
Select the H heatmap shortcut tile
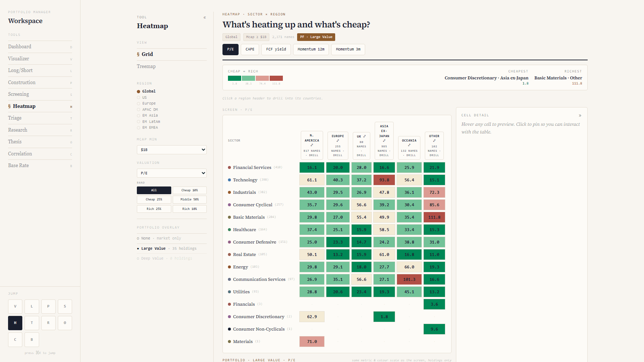point(15,323)
